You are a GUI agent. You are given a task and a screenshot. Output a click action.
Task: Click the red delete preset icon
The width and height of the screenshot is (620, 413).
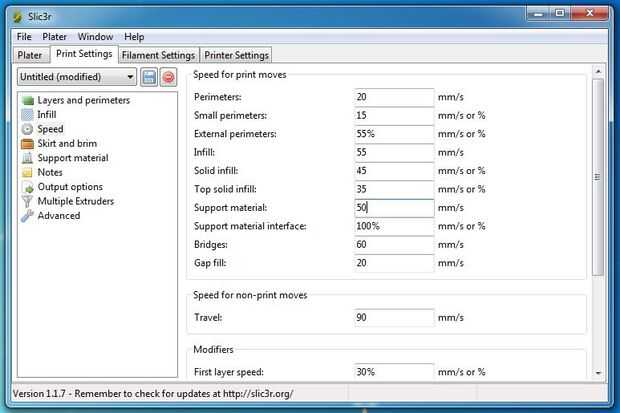168,77
